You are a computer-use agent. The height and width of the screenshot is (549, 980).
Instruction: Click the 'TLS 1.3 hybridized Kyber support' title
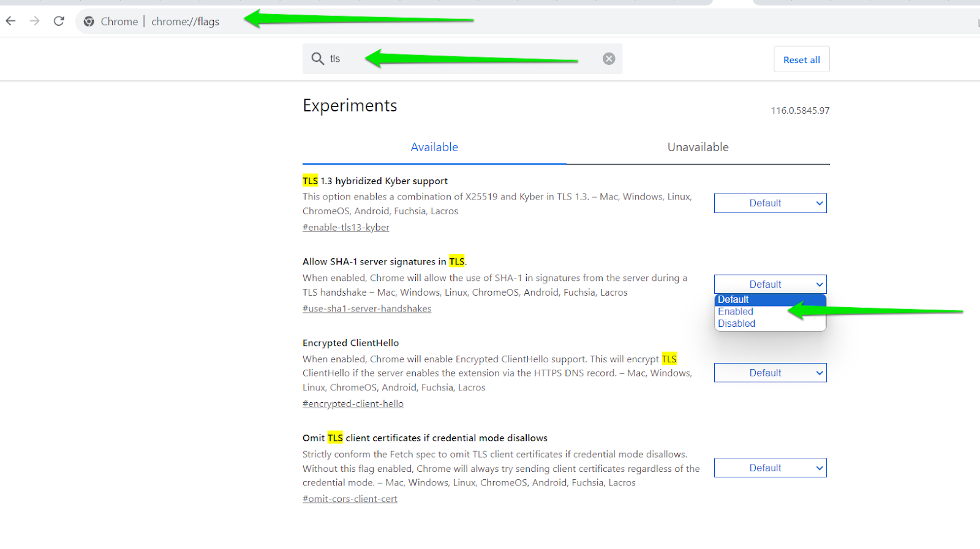coord(375,181)
